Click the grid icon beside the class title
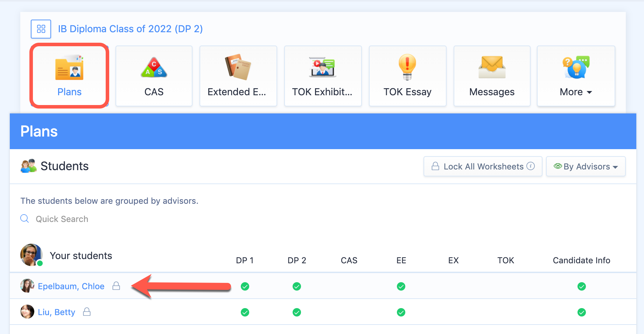Image resolution: width=644 pixels, height=334 pixels. [41, 29]
